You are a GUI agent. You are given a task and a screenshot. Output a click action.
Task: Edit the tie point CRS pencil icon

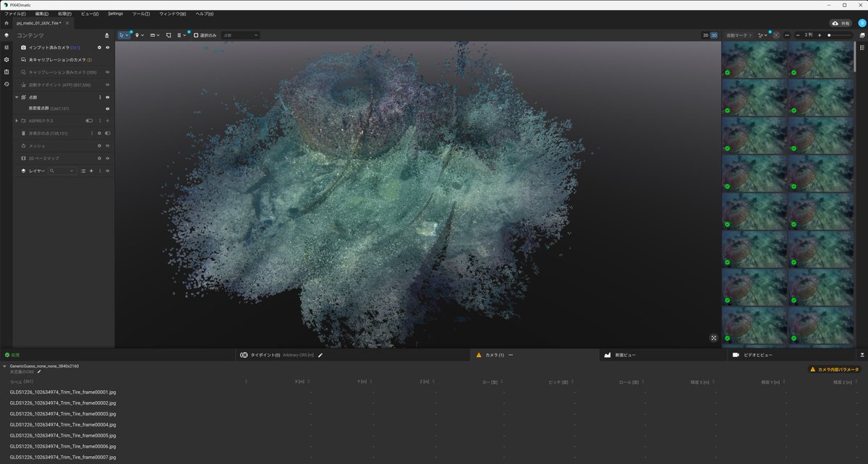pyautogui.click(x=320, y=355)
